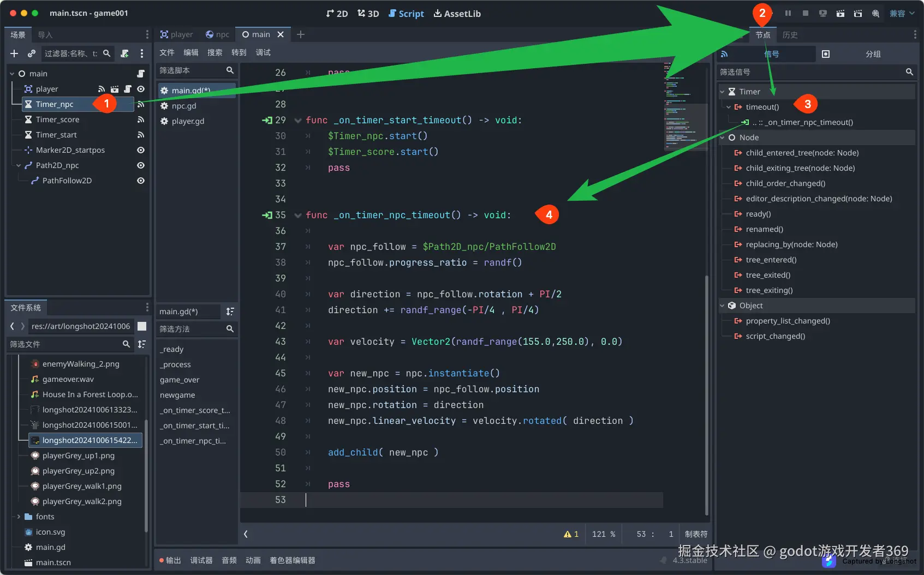Toggle visibility of Path2D_npc
The image size is (924, 575).
(x=141, y=165)
